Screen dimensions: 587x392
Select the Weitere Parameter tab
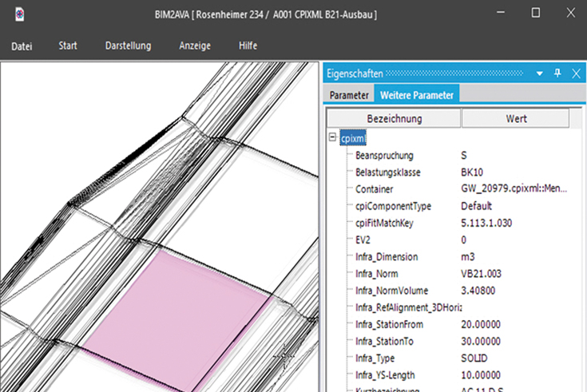417,95
